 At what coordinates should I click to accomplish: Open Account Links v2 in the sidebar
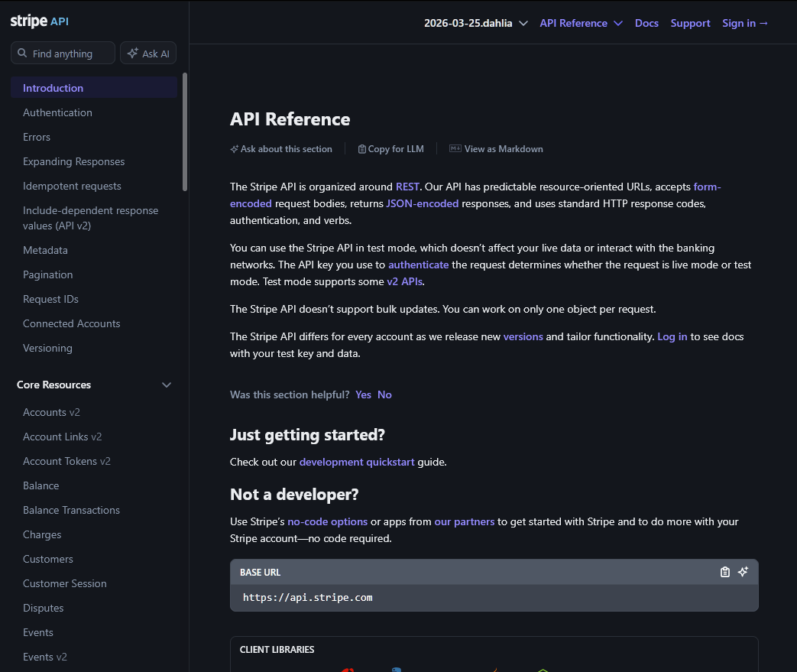coord(63,437)
